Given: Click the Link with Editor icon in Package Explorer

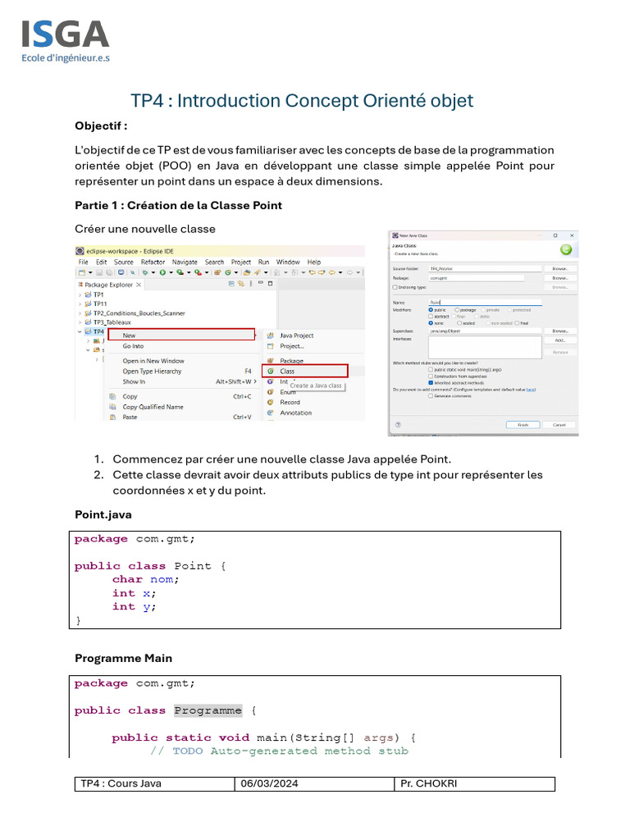Looking at the screenshot, I should coord(241,284).
